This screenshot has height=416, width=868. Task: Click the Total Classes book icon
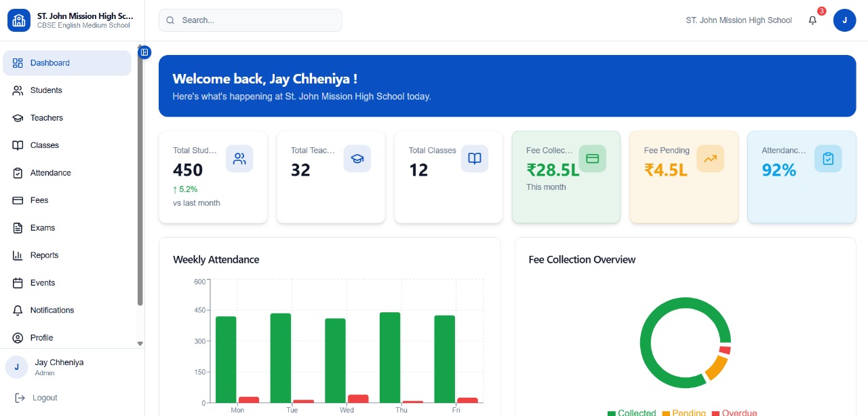(x=475, y=159)
